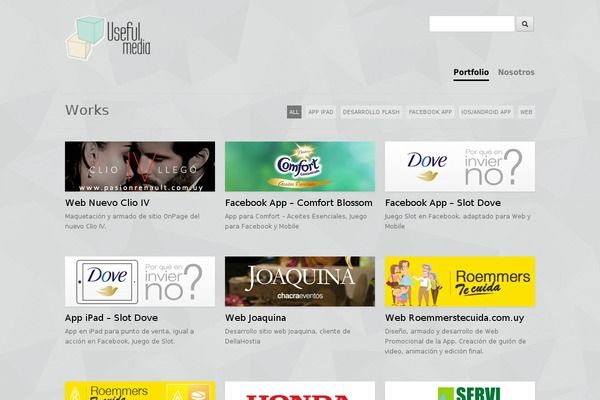Select the ALL works filter

click(x=294, y=112)
